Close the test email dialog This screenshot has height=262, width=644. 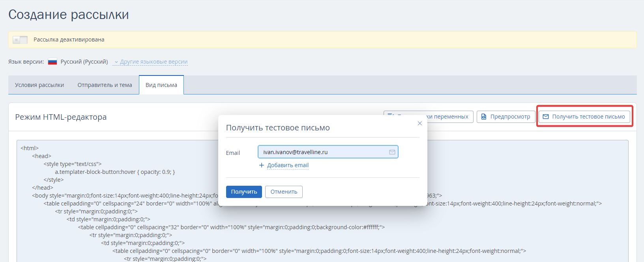pyautogui.click(x=419, y=123)
